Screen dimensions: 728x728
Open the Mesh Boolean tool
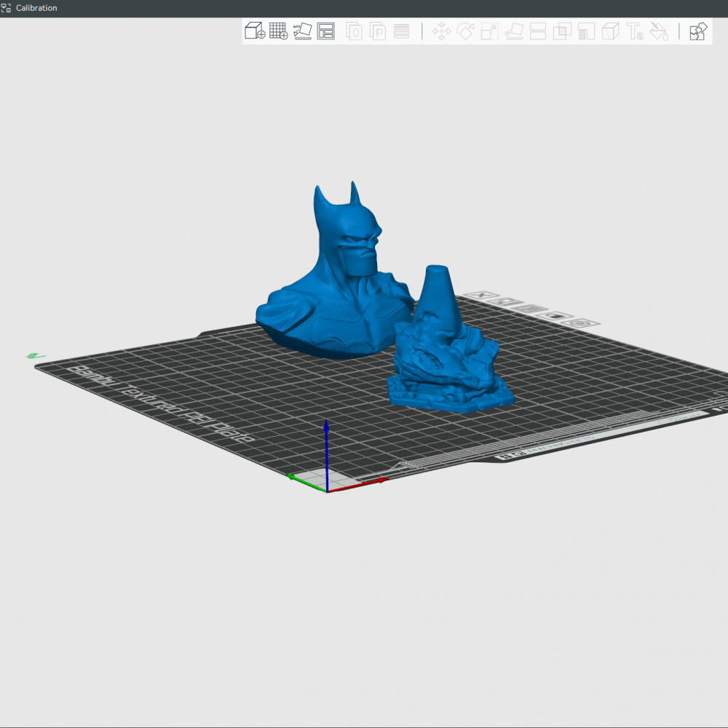pyautogui.click(x=562, y=31)
